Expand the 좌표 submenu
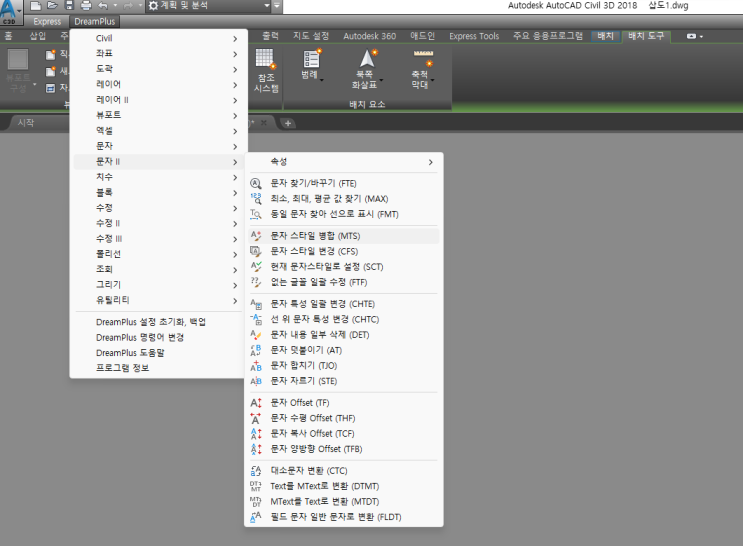Viewport: 743px width, 546px height. coord(159,54)
